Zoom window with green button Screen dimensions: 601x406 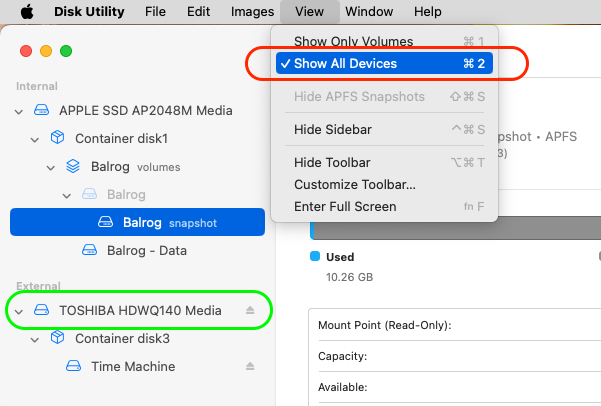pyautogui.click(x=66, y=51)
